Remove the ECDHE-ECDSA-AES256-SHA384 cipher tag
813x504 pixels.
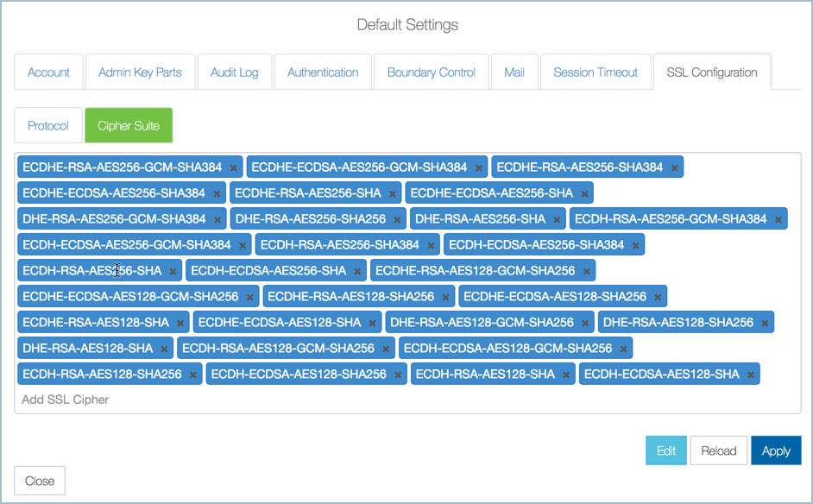point(217,194)
